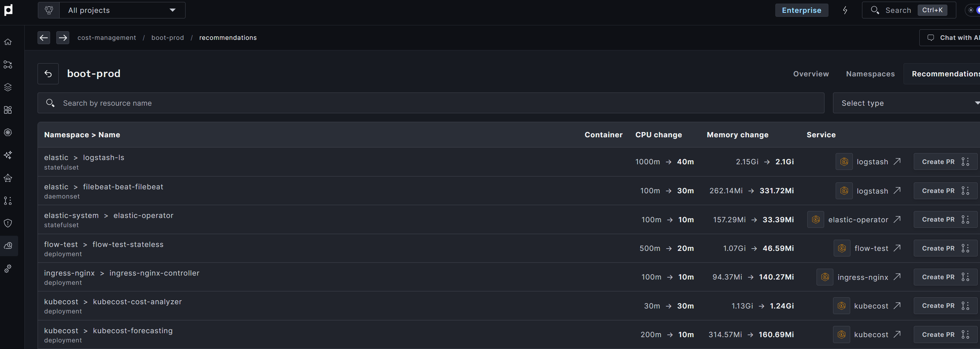Click the project icon beside All projects
Viewport: 980px width, 349px height.
point(49,10)
